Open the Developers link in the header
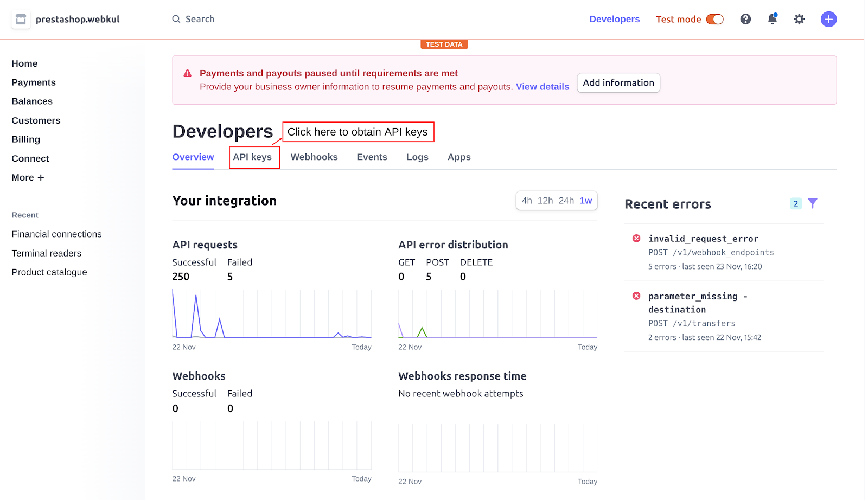 (615, 19)
